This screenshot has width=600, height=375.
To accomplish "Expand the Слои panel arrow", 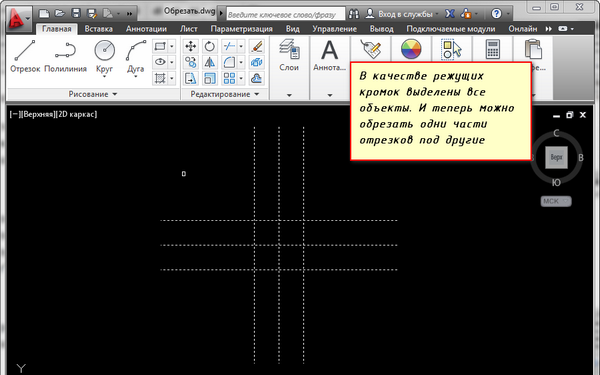I will [289, 95].
